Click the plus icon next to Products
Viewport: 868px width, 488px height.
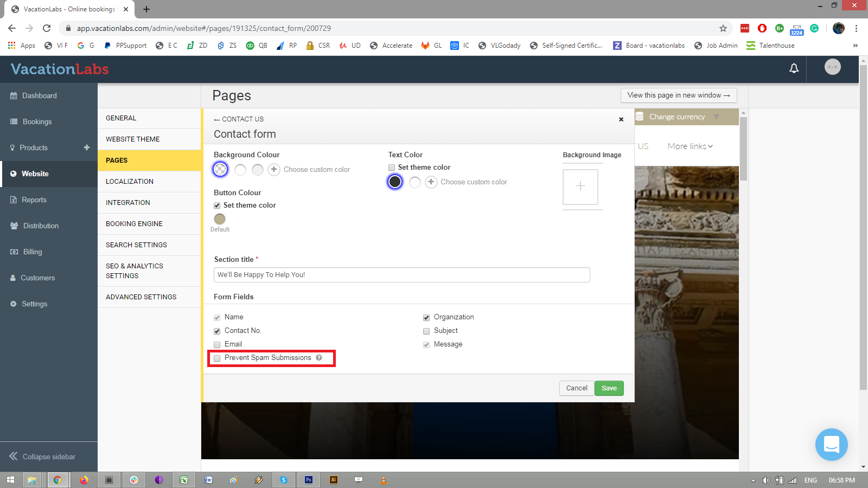point(86,147)
